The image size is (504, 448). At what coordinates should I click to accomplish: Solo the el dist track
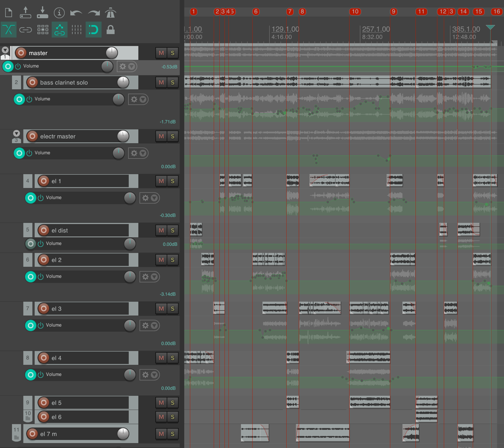pos(173,230)
